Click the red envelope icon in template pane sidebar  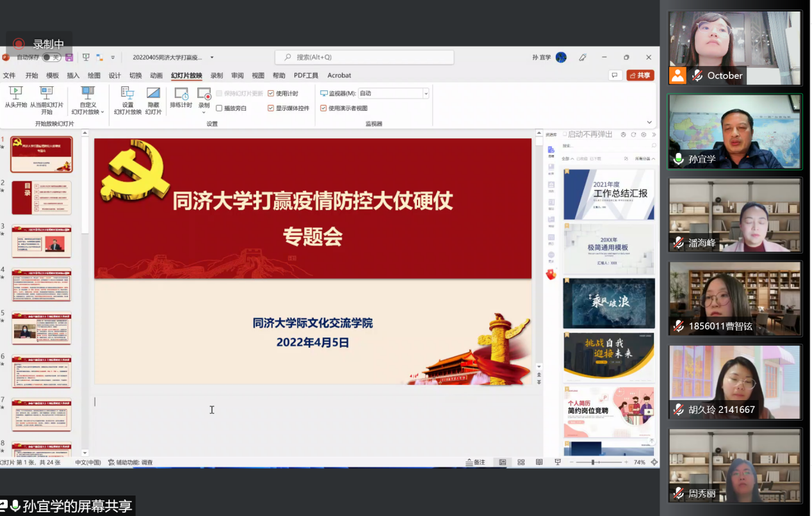tap(551, 274)
